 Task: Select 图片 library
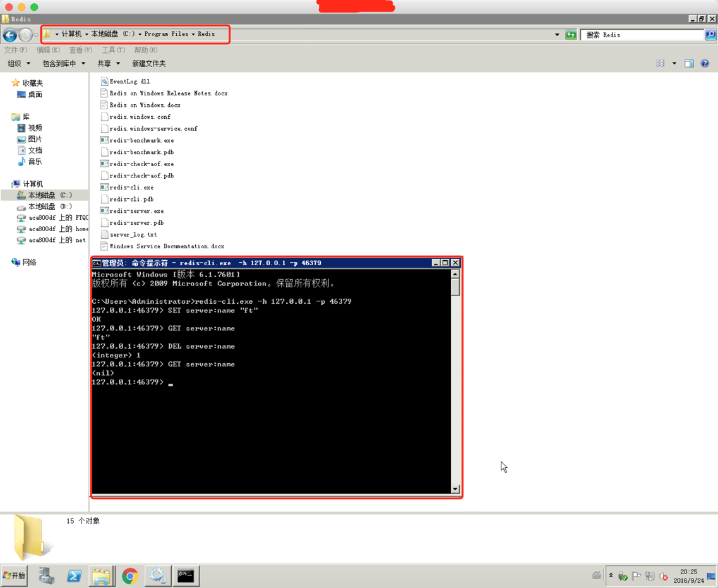click(30, 139)
